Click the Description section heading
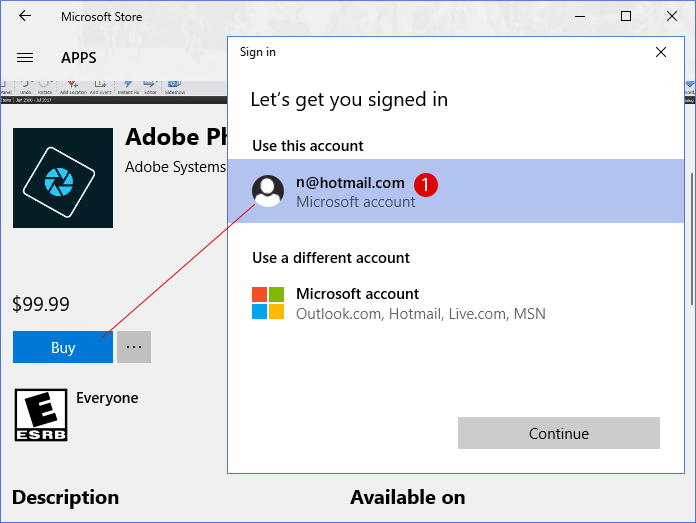Image resolution: width=696 pixels, height=523 pixels. (65, 497)
